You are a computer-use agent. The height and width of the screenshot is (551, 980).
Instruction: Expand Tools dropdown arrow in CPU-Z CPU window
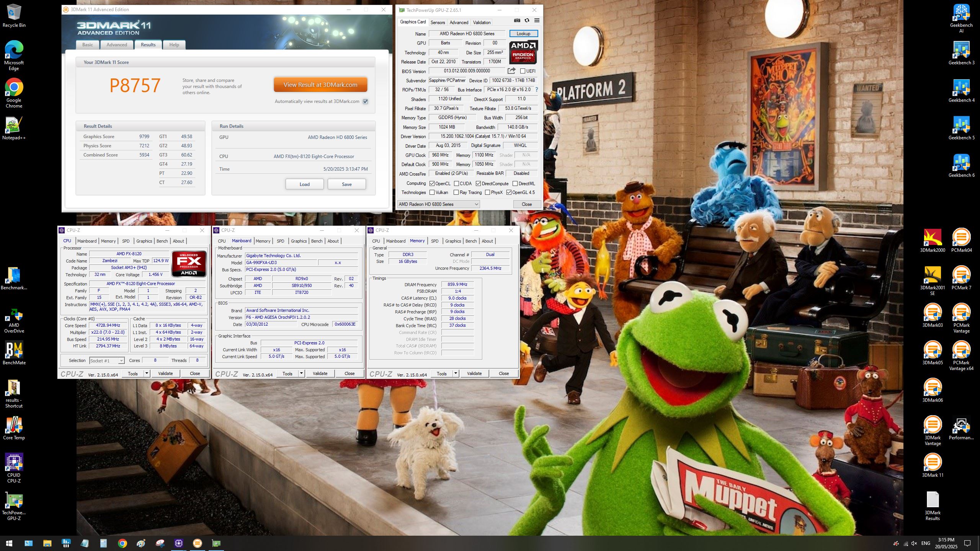point(146,373)
